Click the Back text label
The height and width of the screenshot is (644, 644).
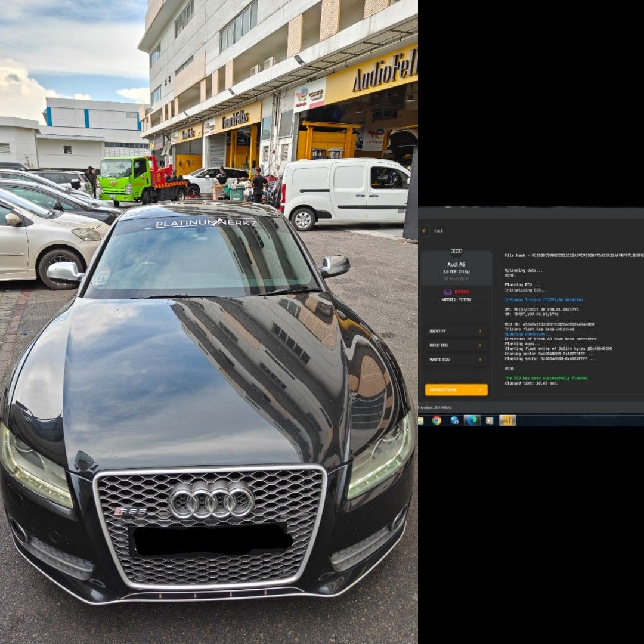[x=438, y=231]
